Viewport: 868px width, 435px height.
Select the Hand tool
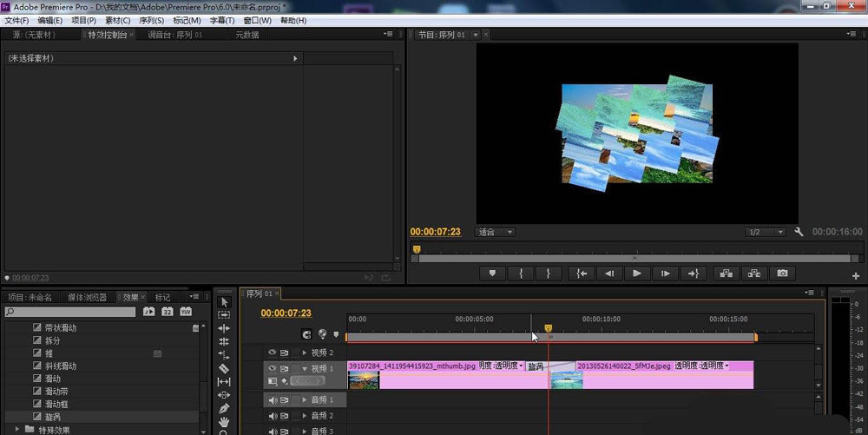[224, 422]
